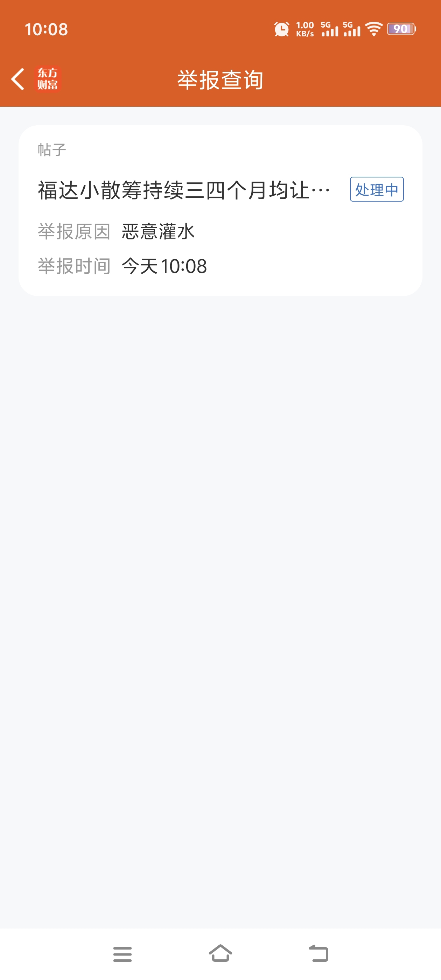
Task: Open the reported post 福达小散筹持续三四个月
Action: coord(184,190)
